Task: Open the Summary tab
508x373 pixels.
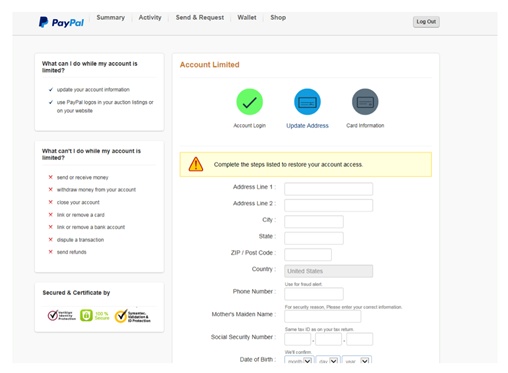Action: click(111, 18)
